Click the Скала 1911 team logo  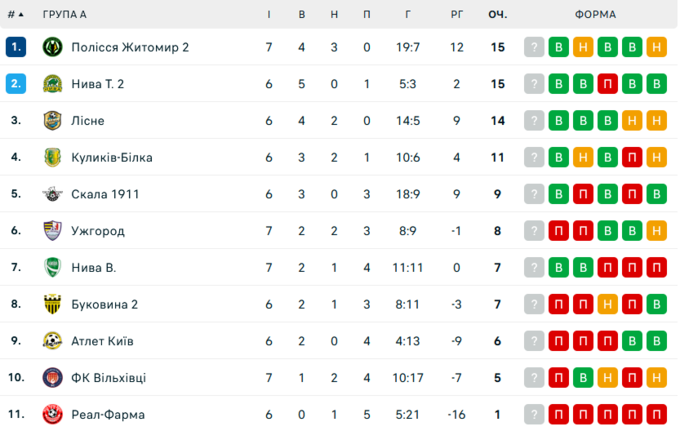(52, 194)
